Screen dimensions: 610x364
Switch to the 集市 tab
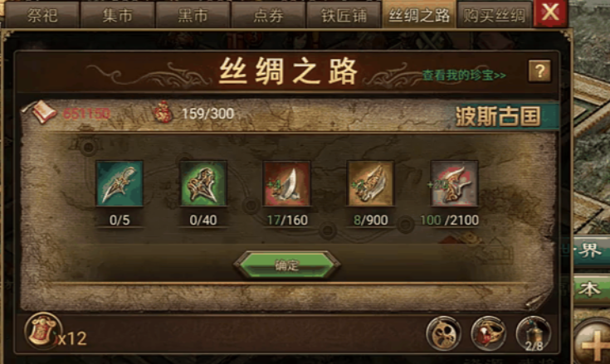tap(117, 15)
